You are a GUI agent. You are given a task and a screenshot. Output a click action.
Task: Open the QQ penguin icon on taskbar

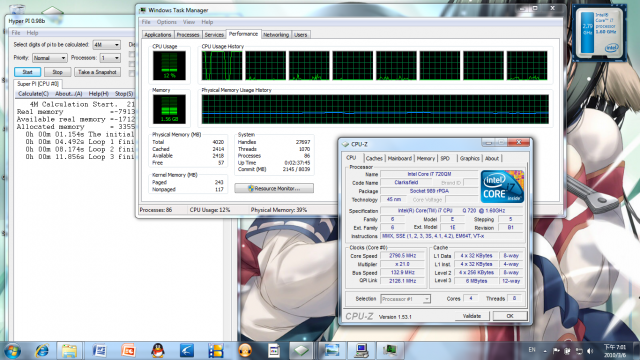(x=158, y=351)
